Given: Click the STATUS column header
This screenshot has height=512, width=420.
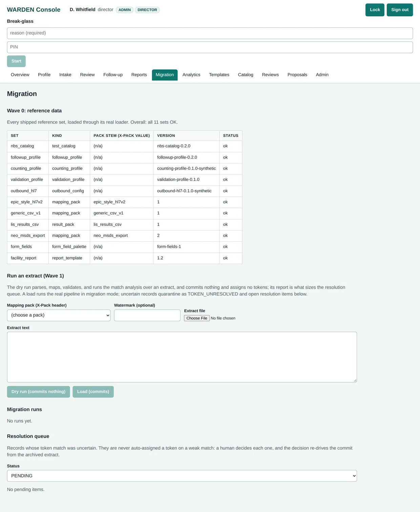Looking at the screenshot, I should point(231,136).
